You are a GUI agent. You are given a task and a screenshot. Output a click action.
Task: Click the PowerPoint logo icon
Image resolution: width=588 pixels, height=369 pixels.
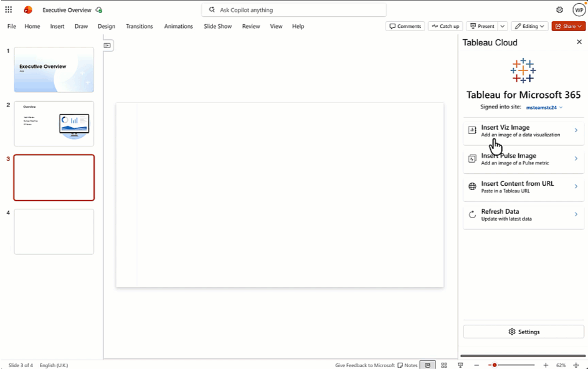point(28,10)
